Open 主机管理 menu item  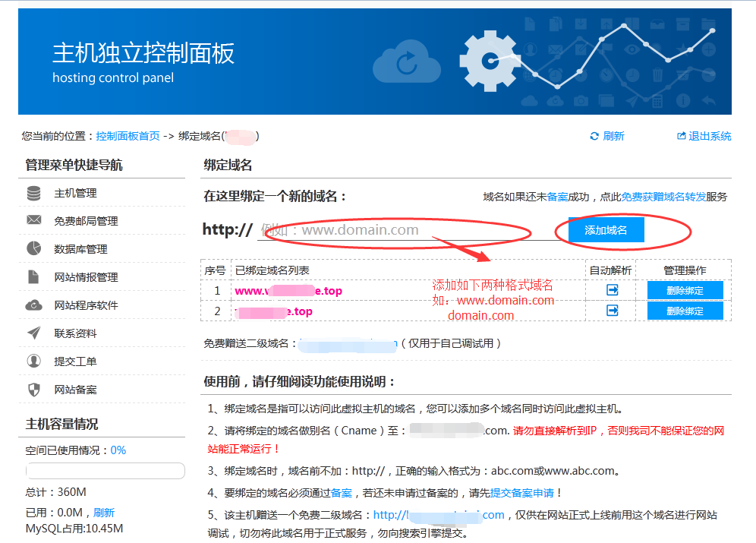(x=75, y=194)
